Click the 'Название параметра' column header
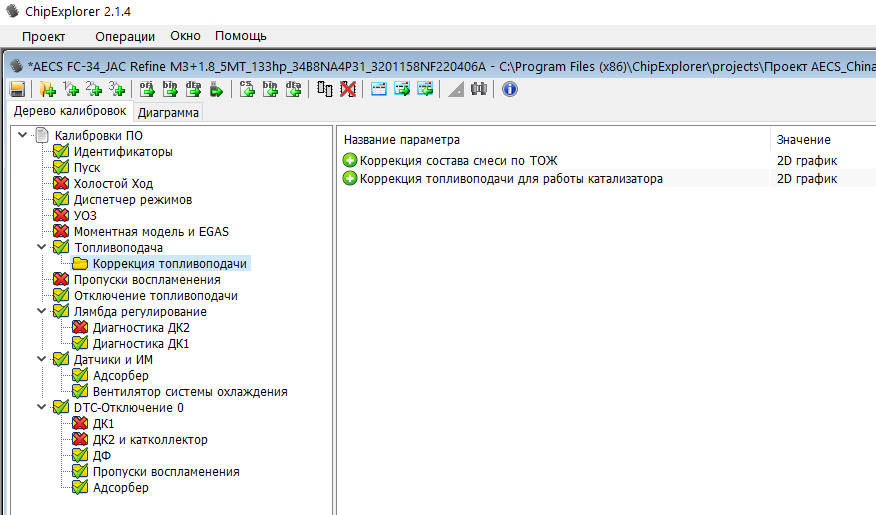Screen dimensions: 876x515 point(402,140)
